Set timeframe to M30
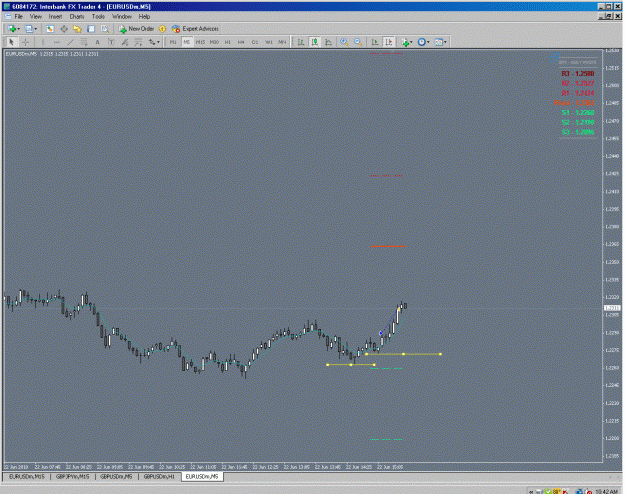The image size is (625, 494). tap(214, 42)
